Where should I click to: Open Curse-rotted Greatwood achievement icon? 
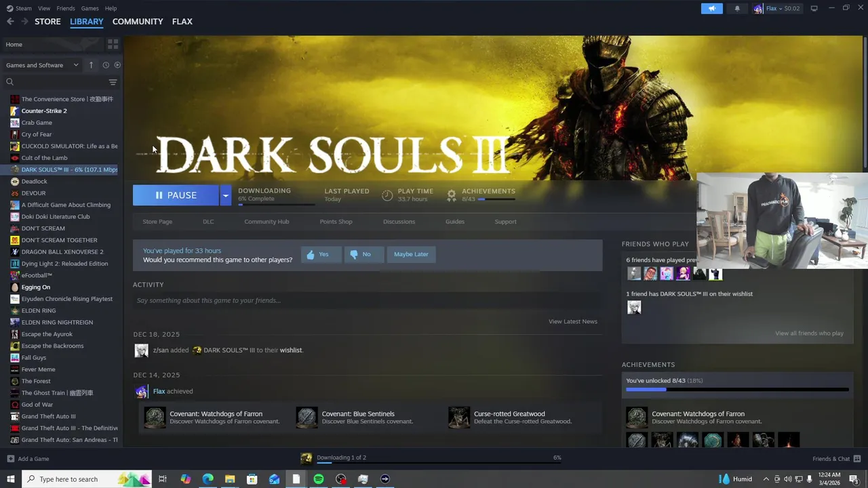click(459, 418)
